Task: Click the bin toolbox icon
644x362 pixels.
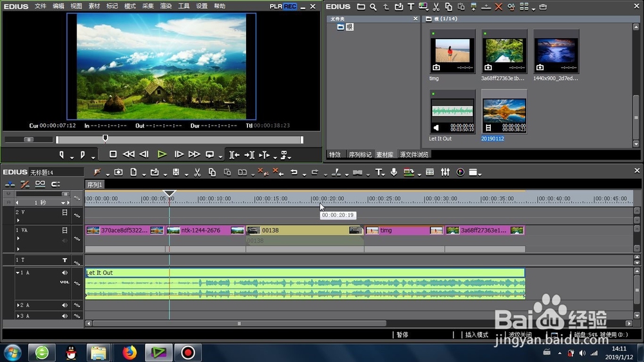Action: coord(543,6)
